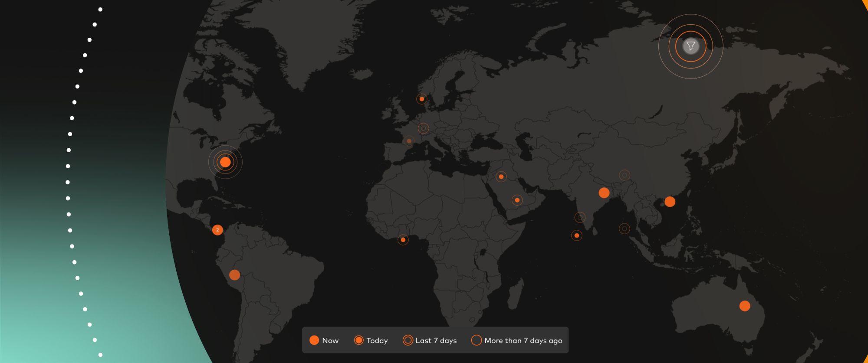The width and height of the screenshot is (868, 363).
Task: Click the marker on the Arabian Peninsula
Action: 517,200
